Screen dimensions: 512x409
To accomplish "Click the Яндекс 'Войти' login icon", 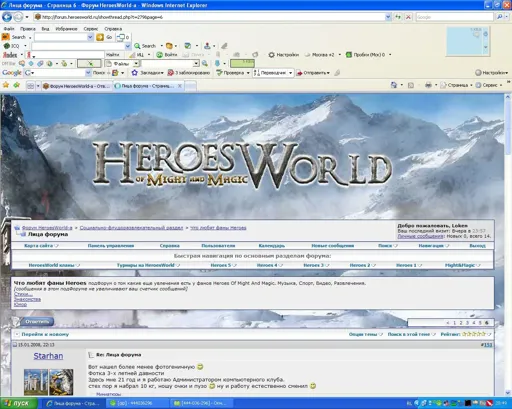I will (160, 55).
